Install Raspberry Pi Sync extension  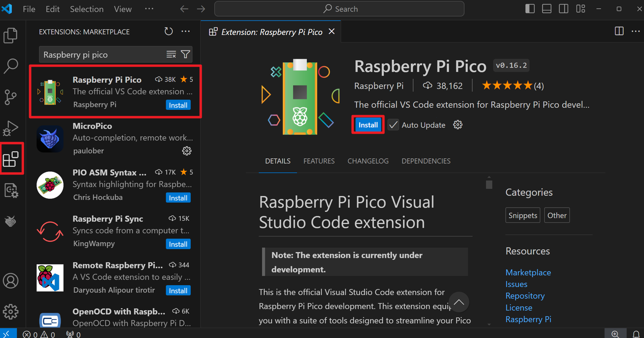click(x=178, y=244)
